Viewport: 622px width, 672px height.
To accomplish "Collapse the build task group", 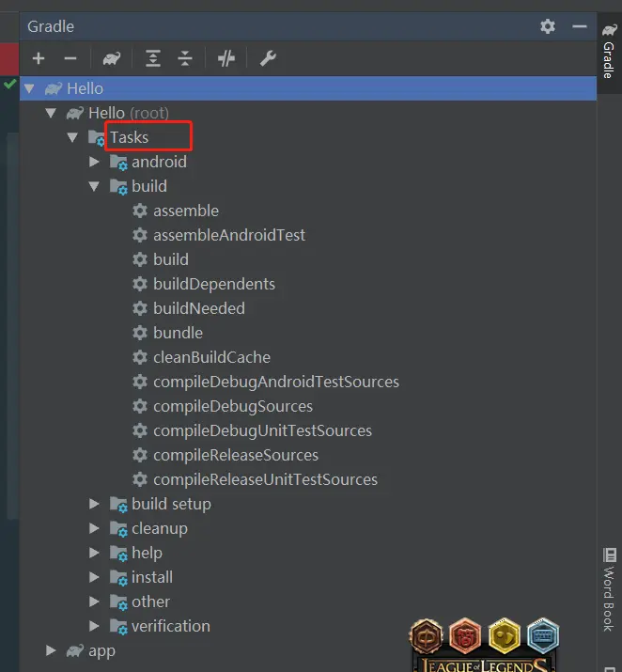I will pos(94,186).
